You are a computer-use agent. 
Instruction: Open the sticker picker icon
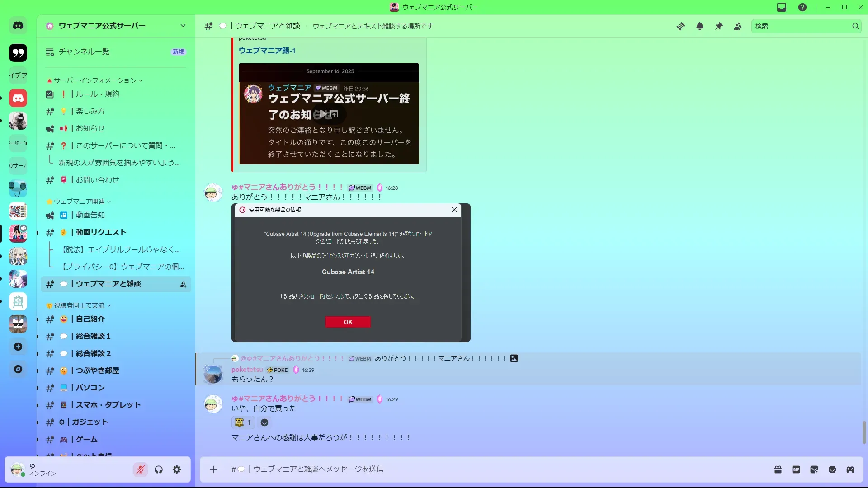coord(814,469)
